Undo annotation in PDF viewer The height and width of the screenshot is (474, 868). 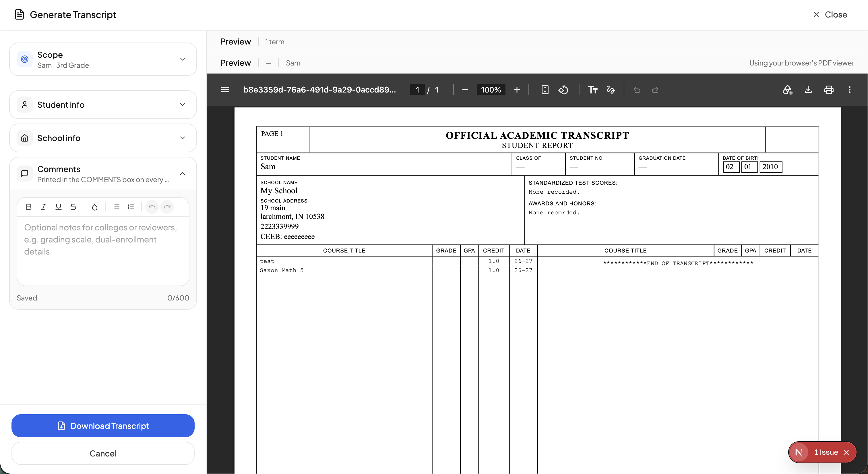pos(637,90)
